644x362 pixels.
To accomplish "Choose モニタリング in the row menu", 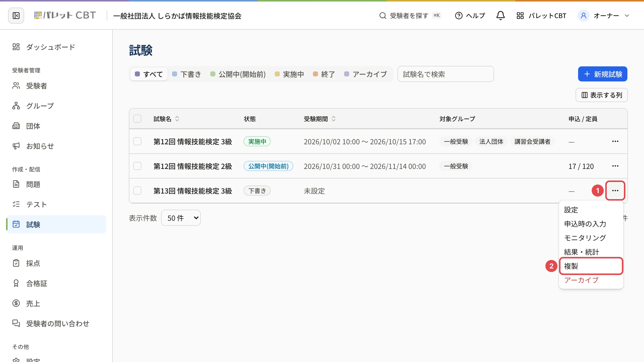I will pos(591,238).
